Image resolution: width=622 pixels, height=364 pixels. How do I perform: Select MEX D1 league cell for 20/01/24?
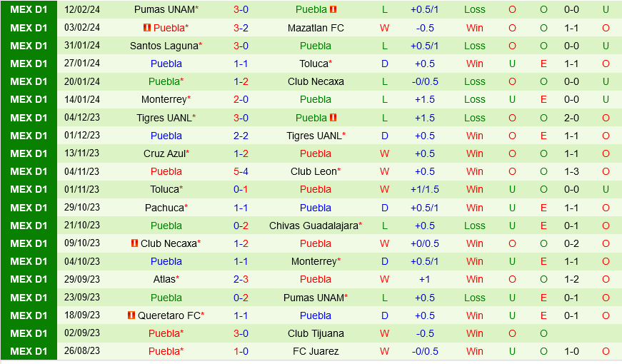pyautogui.click(x=29, y=81)
